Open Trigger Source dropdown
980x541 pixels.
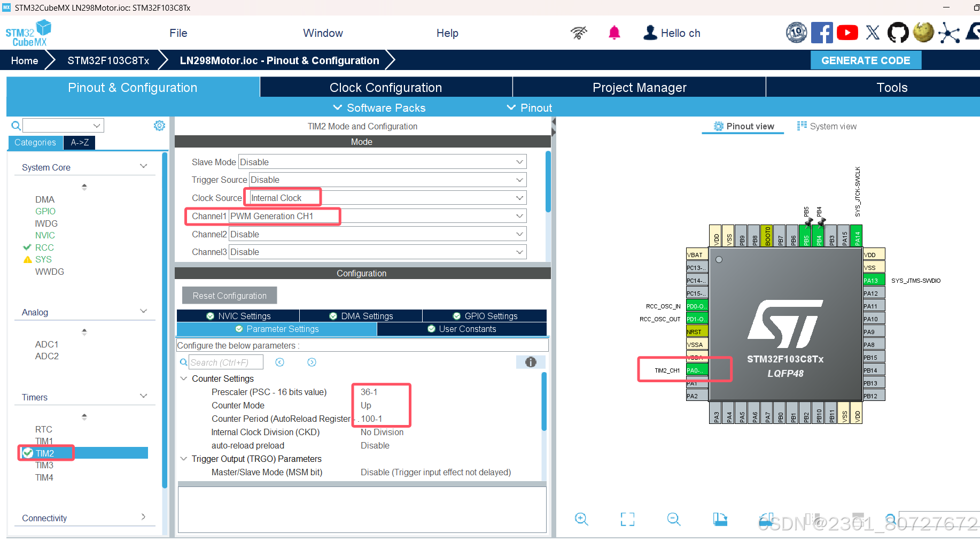(x=387, y=180)
